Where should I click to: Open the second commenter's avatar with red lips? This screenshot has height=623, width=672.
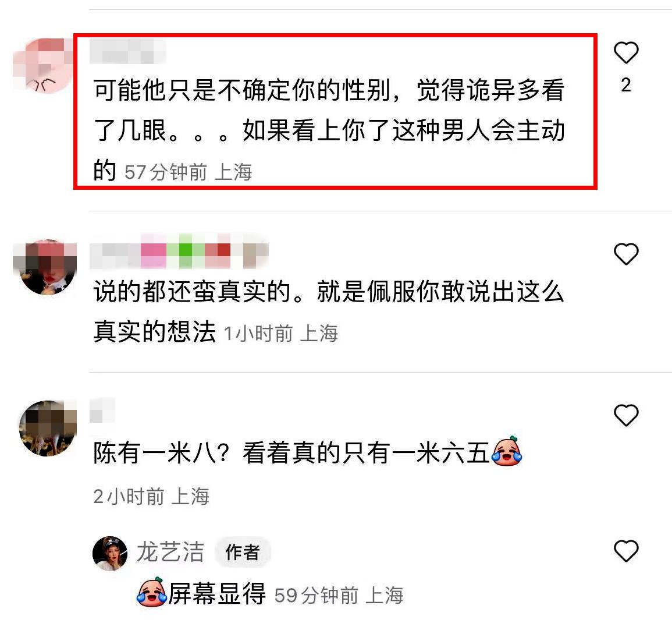[47, 267]
